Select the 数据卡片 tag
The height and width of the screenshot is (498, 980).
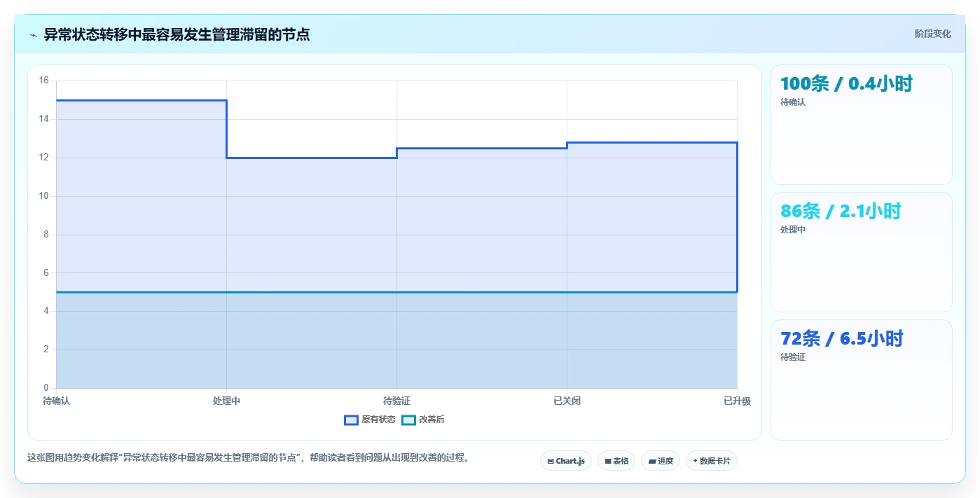click(712, 461)
